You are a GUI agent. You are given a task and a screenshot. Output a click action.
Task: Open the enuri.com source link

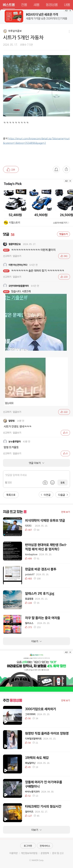(36, 140)
